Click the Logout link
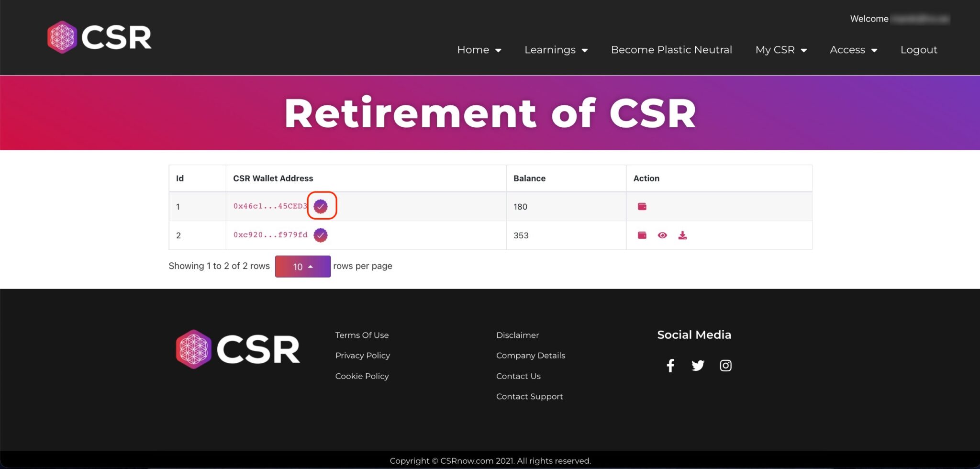 [918, 50]
